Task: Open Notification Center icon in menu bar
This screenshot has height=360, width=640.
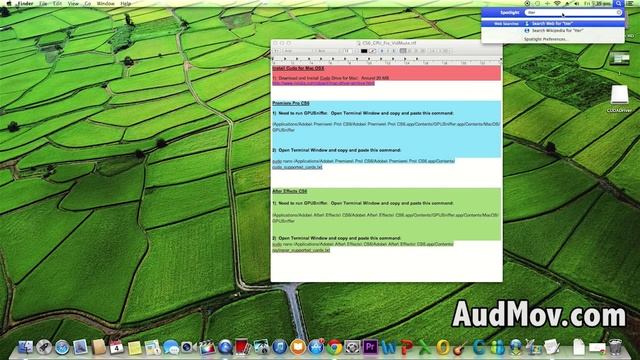Action: [x=629, y=3]
